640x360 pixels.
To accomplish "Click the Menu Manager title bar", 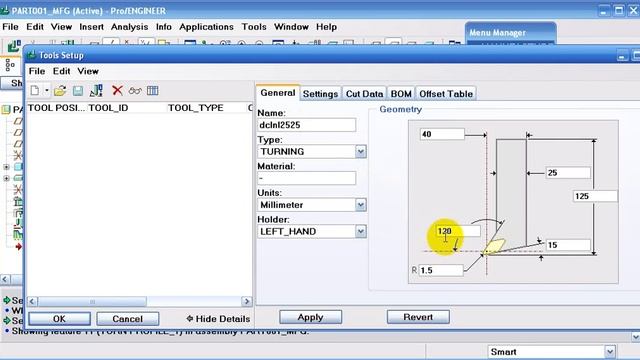I will [510, 32].
